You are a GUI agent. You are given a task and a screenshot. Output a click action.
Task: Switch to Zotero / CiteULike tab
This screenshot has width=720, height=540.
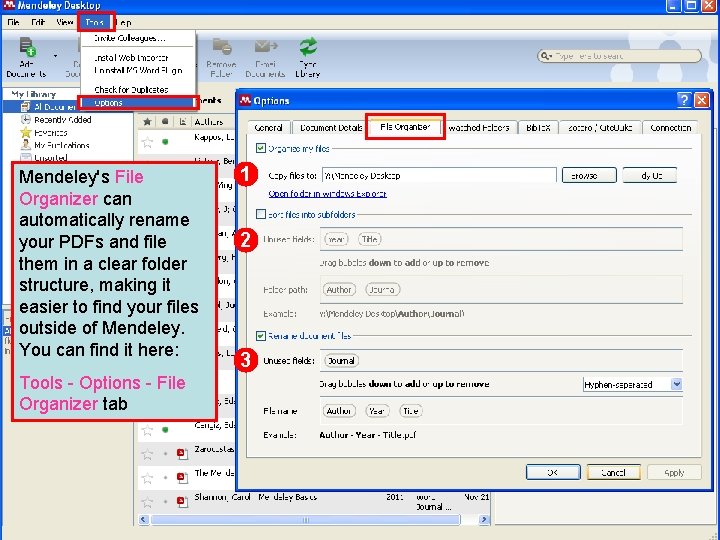600,128
